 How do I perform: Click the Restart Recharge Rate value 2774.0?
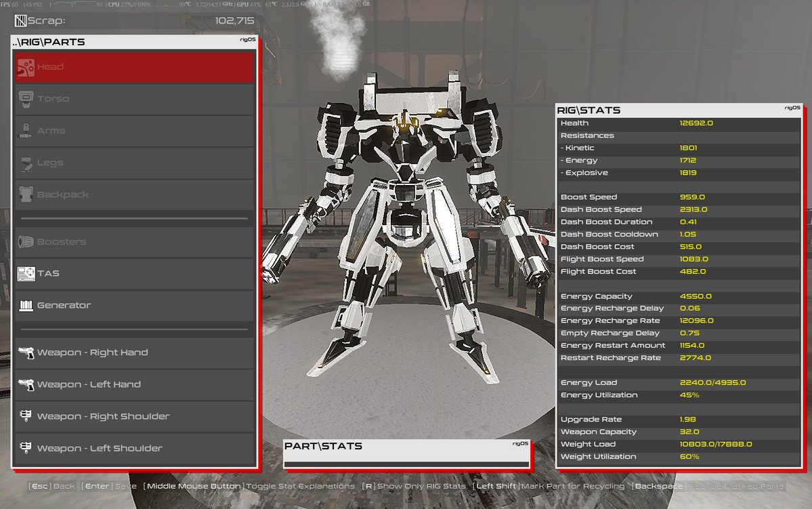tap(696, 358)
